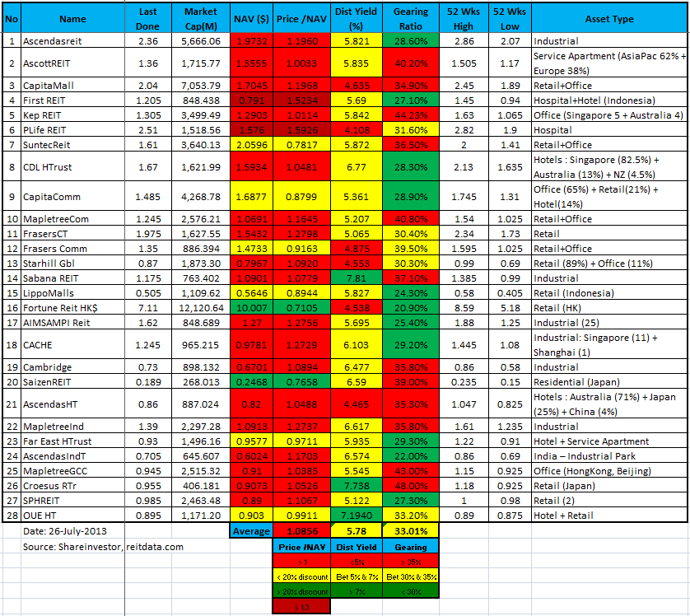Image resolution: width=690 pixels, height=616 pixels.
Task: Click the 'Bet 30% & 35%' legend cell
Action: [x=411, y=576]
